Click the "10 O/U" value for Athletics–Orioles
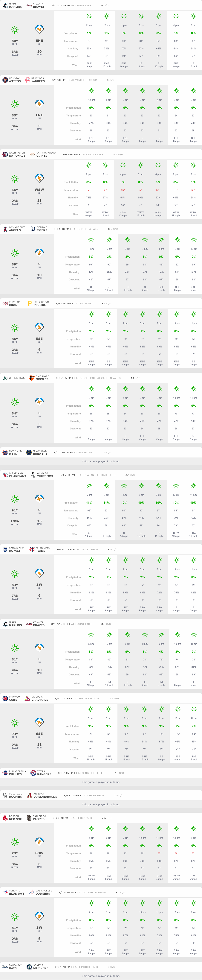Screen dimensions: 202x980 click(135, 378)
